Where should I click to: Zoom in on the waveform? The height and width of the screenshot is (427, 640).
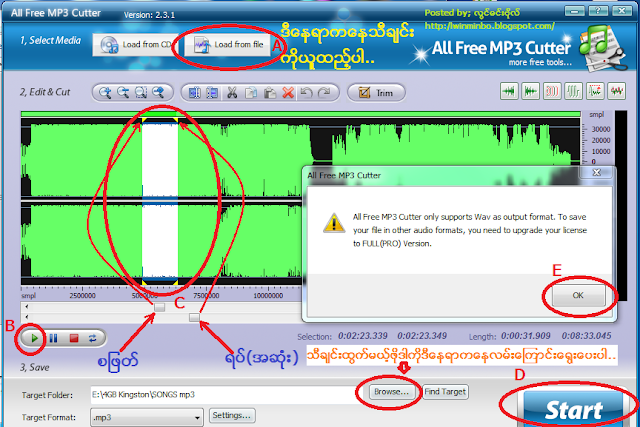coord(105,93)
